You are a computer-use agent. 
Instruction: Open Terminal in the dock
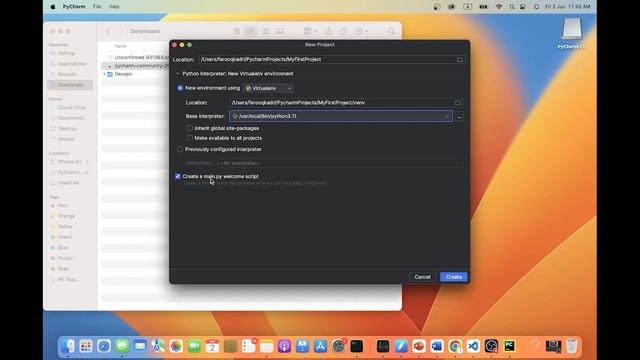356,346
